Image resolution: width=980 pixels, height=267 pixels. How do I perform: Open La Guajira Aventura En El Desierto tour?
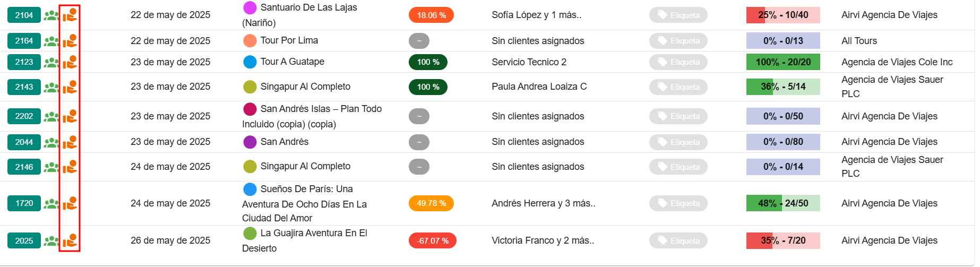(x=313, y=234)
